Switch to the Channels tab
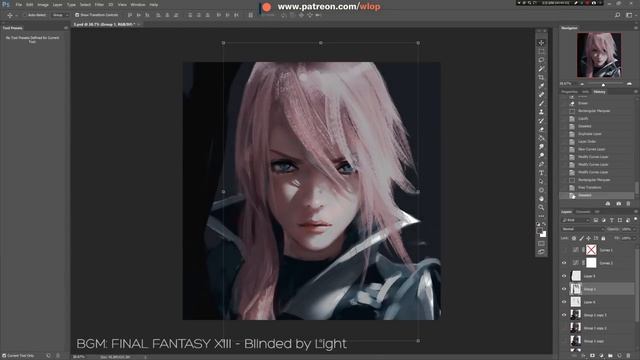640x360 pixels. pyautogui.click(x=583, y=212)
